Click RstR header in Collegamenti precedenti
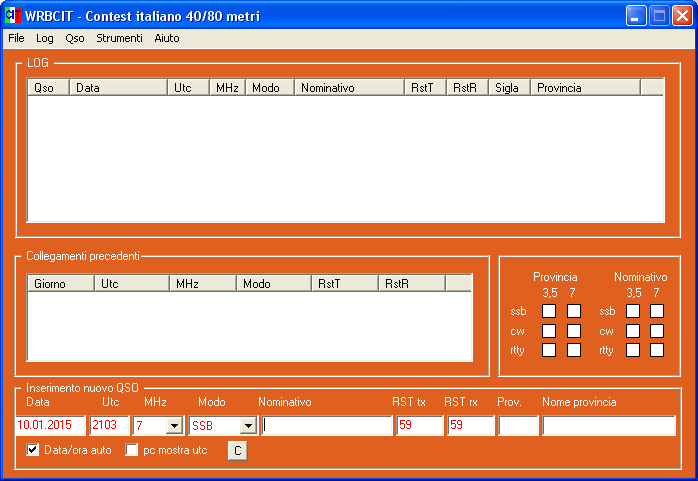The height and width of the screenshot is (481, 698). [x=411, y=283]
